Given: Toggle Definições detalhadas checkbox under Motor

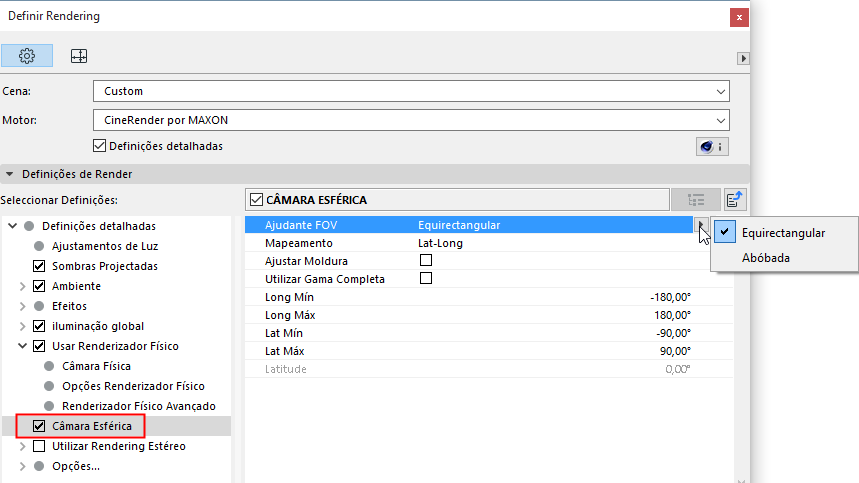Looking at the screenshot, I should tap(99, 146).
